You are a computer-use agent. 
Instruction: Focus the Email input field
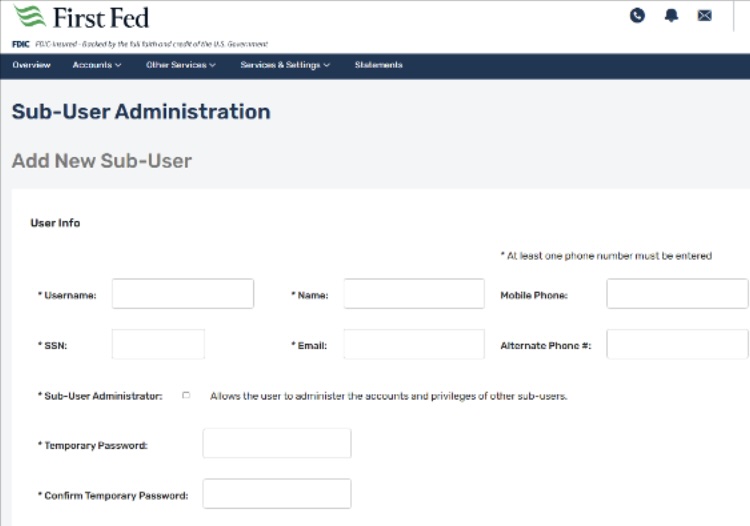coord(414,344)
